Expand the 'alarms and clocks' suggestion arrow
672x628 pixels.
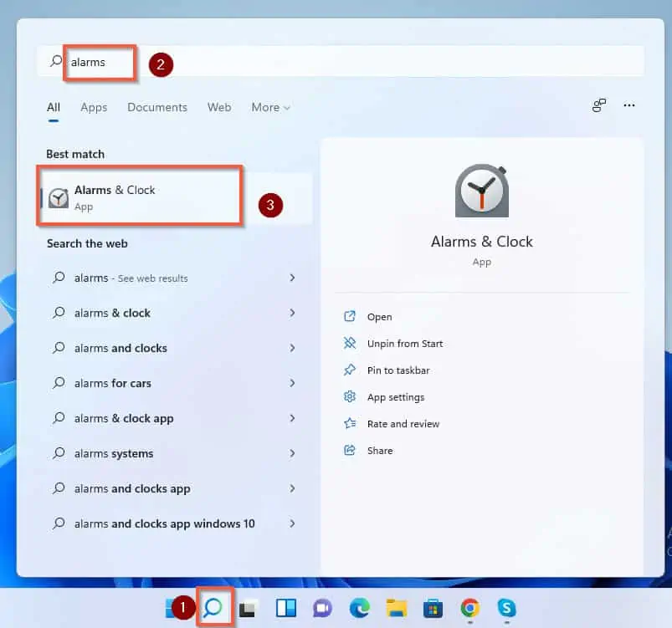292,348
